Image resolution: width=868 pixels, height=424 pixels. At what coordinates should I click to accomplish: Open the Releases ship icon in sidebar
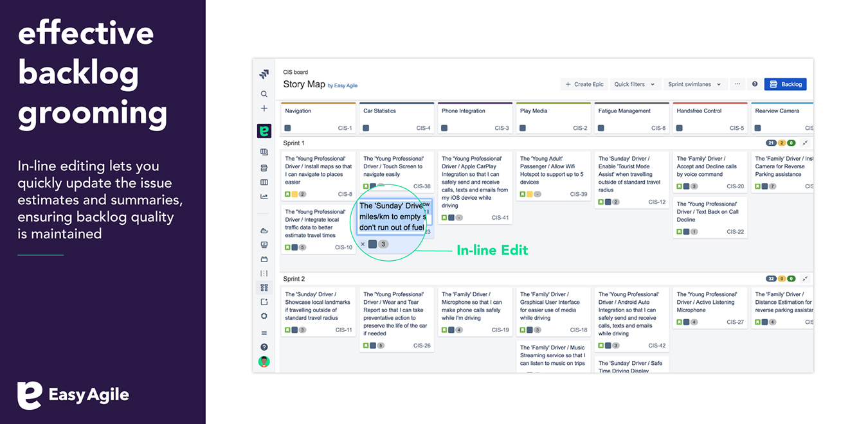pos(264,231)
